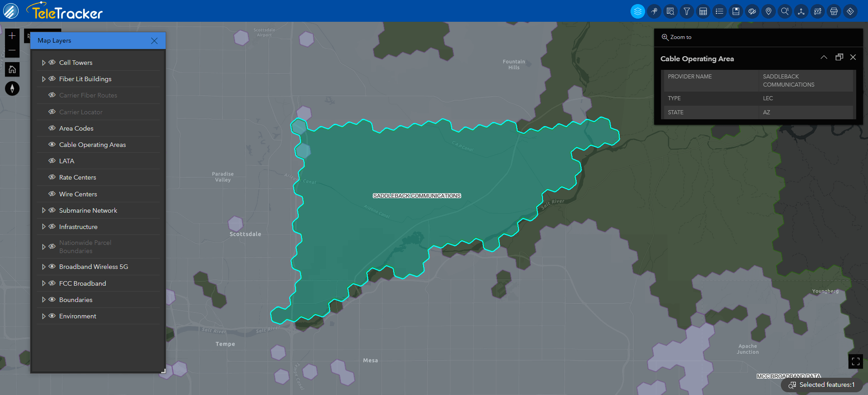This screenshot has height=395, width=868.
Task: Toggle visibility of FCC Broadband layer
Action: 52,283
